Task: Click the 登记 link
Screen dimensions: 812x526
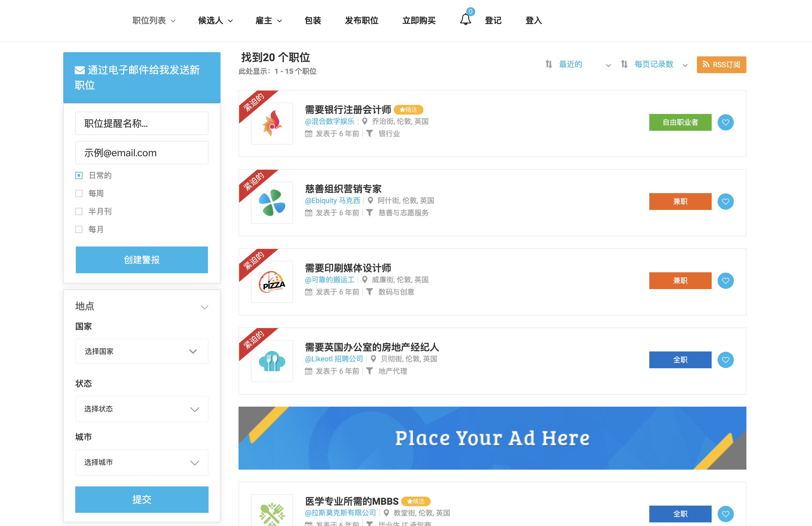Action: 493,20
